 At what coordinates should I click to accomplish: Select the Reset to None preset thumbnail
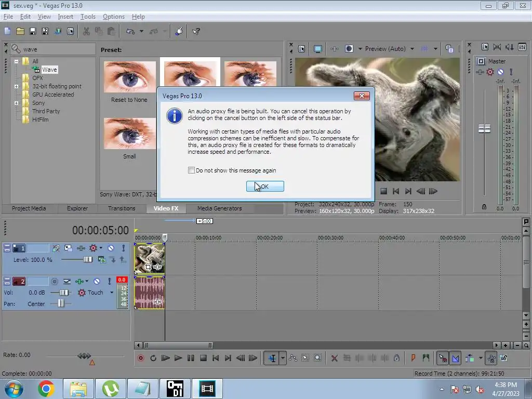129,77
